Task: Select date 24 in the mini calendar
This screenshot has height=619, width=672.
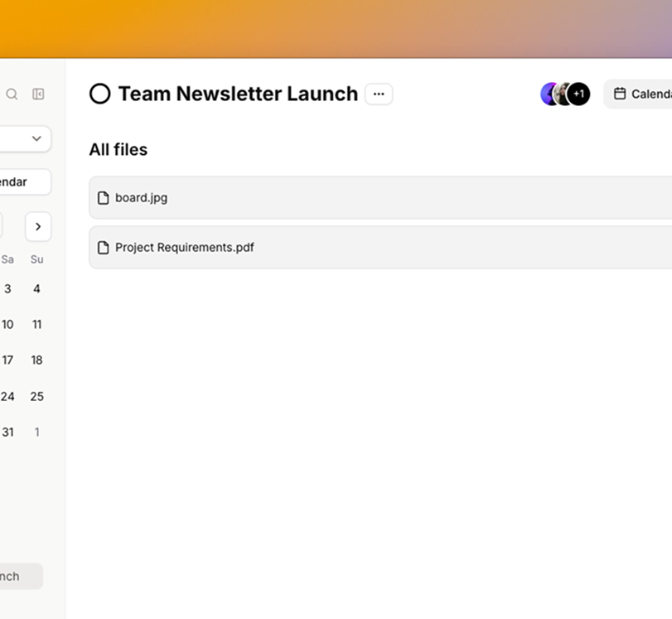Action: pos(7,396)
